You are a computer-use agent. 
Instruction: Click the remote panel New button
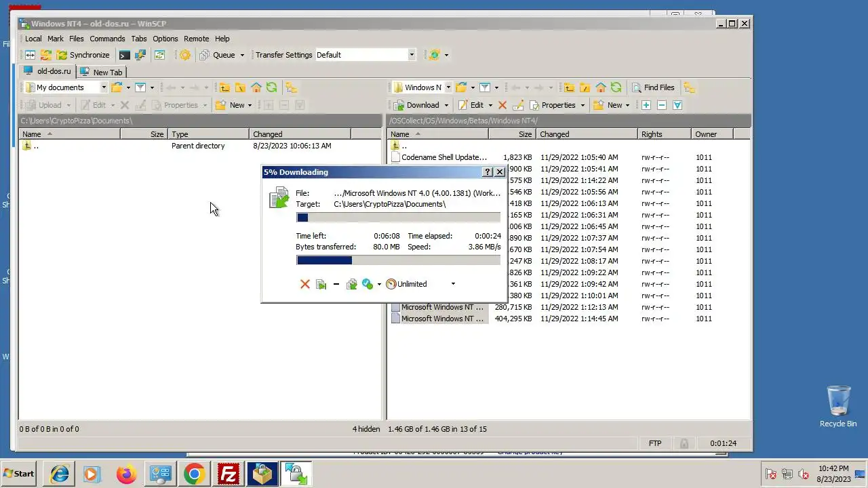608,105
